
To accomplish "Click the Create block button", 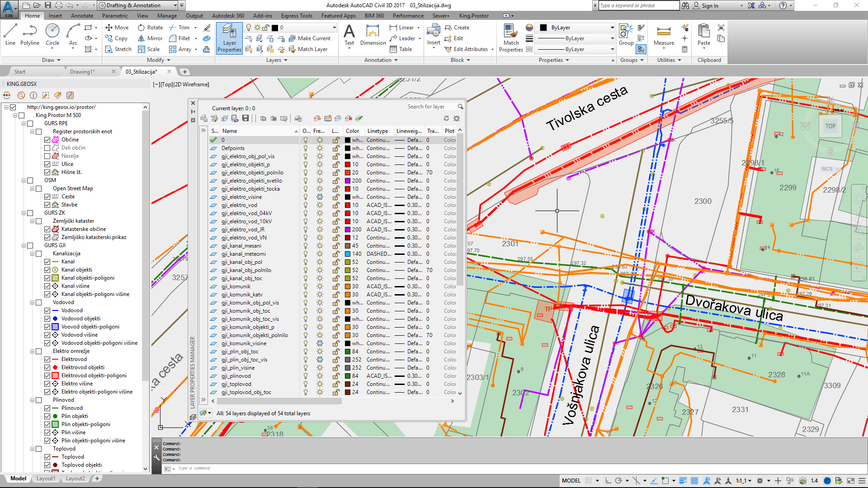I will [x=457, y=28].
